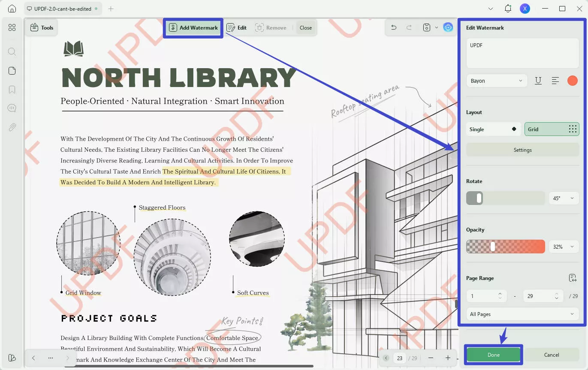This screenshot has width=588, height=370.
Task: Click the "Grid Window" label
Action: (x=83, y=293)
